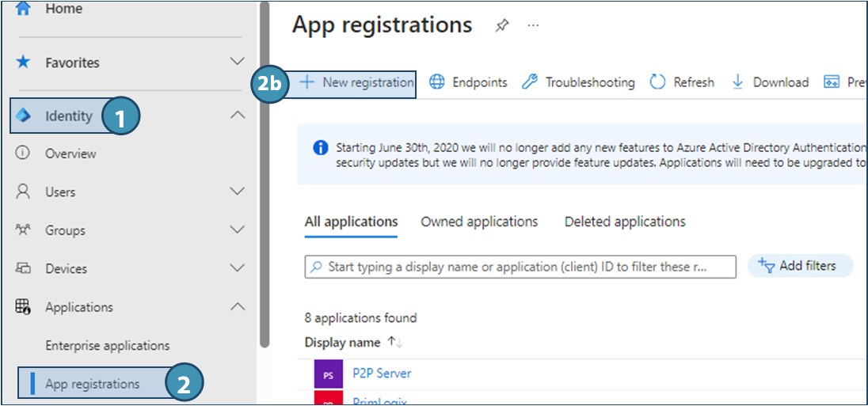
Task: Switch to Owned applications tab
Action: click(479, 222)
